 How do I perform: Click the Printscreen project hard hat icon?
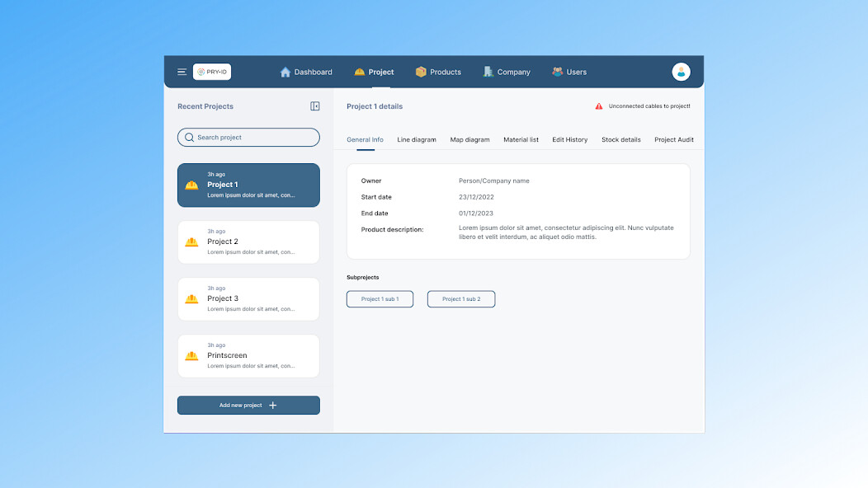[x=191, y=356]
